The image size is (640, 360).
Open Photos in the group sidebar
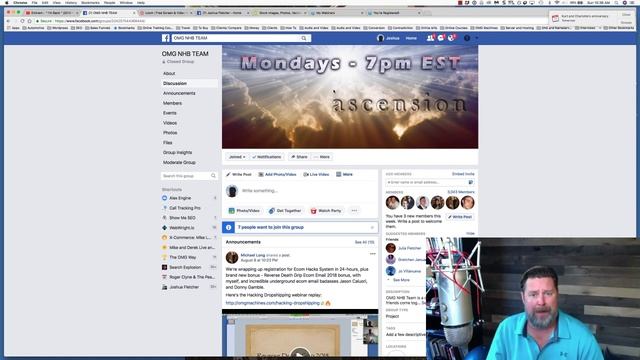[x=170, y=133]
